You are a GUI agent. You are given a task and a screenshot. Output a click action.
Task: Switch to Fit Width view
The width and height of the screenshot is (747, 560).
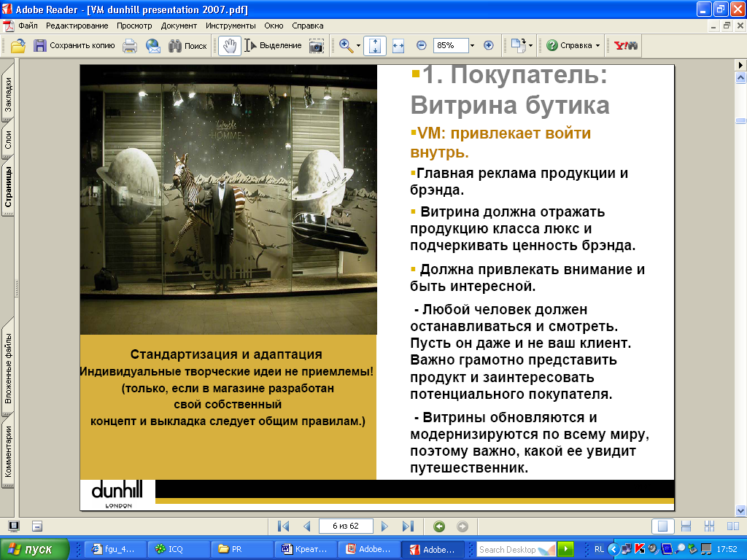pyautogui.click(x=398, y=46)
